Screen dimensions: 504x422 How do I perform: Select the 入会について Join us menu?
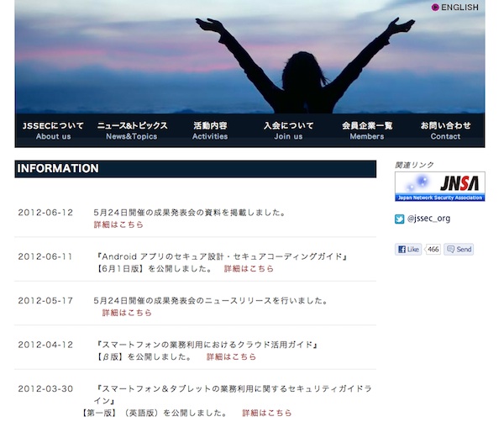tap(288, 130)
